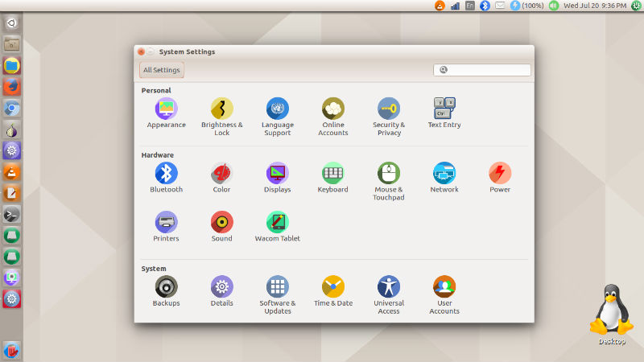This screenshot has height=362, width=644.
Task: Open the battery indicator menu
Action: pyautogui.click(x=527, y=6)
